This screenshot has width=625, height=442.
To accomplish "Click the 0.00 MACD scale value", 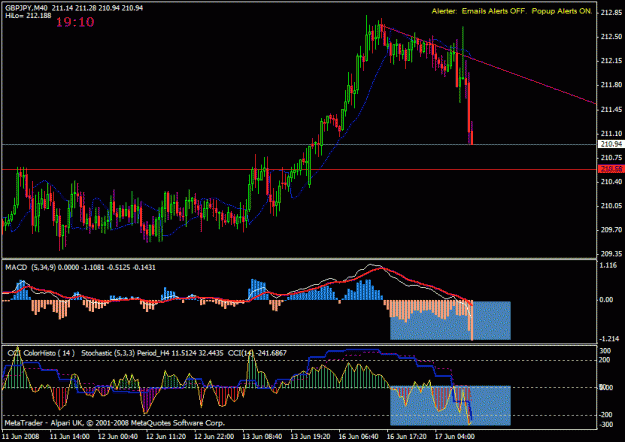I will [607, 300].
